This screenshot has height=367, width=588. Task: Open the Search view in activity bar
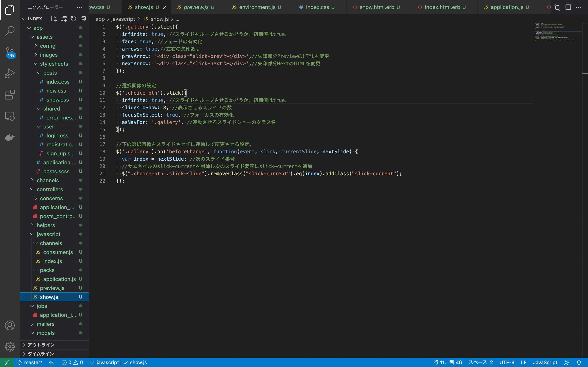coord(10,31)
